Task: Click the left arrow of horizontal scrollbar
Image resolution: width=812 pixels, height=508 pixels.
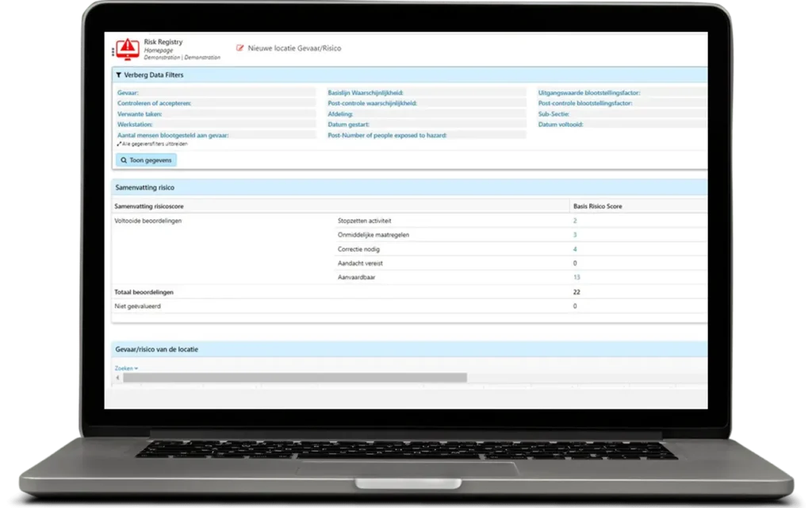Action: 118,378
